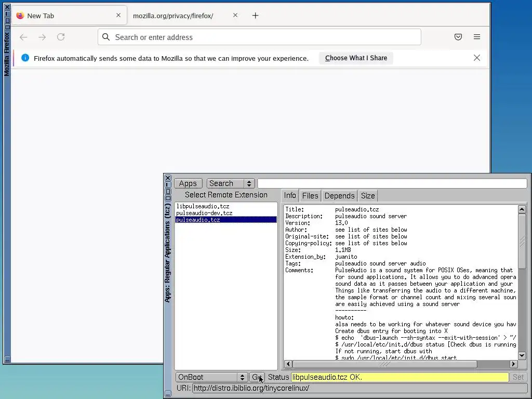
Task: Click the vertical scrollbar thumb in info pane
Action: click(x=522, y=241)
